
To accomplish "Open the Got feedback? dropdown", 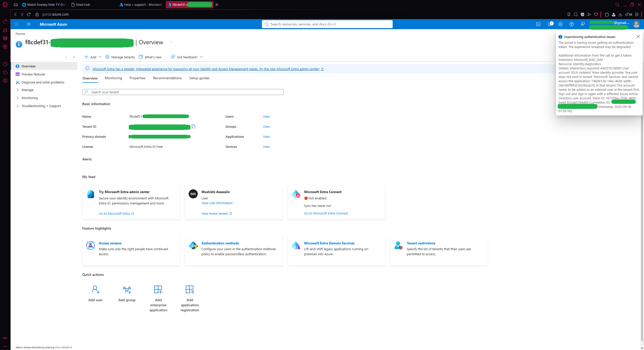I will pos(187,57).
